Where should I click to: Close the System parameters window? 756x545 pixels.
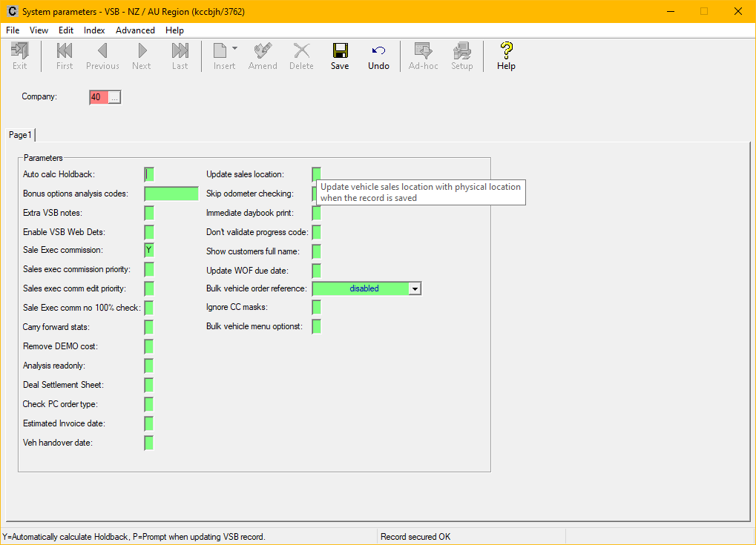point(737,11)
